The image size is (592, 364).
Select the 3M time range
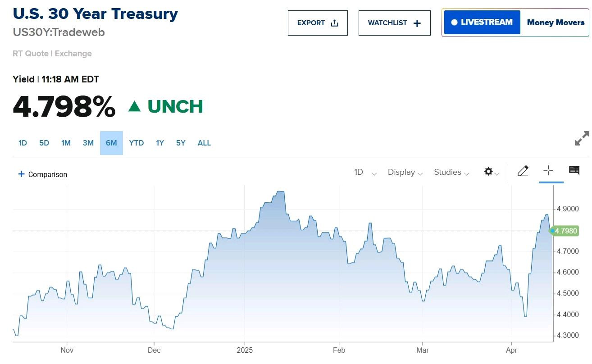88,143
